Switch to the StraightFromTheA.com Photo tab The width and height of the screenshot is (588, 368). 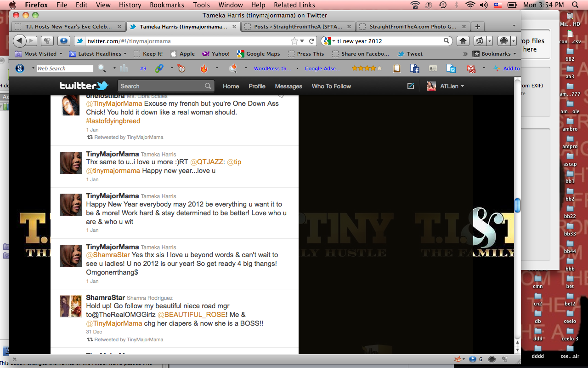click(x=413, y=27)
